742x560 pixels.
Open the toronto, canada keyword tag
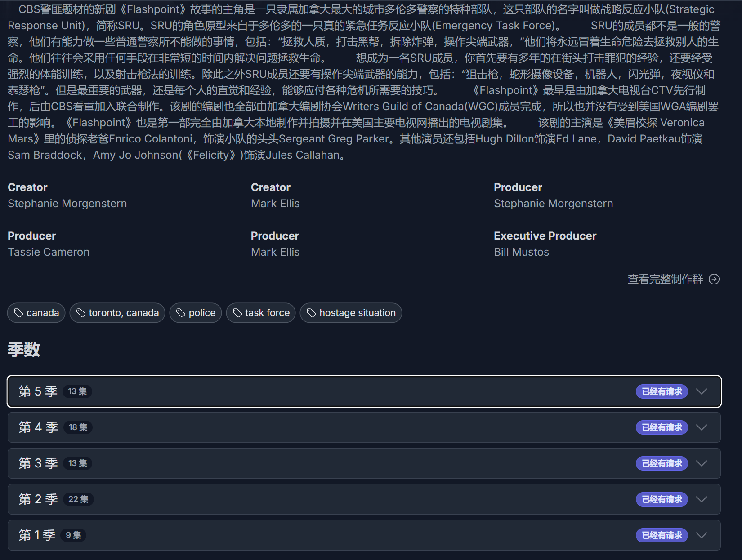(x=117, y=313)
